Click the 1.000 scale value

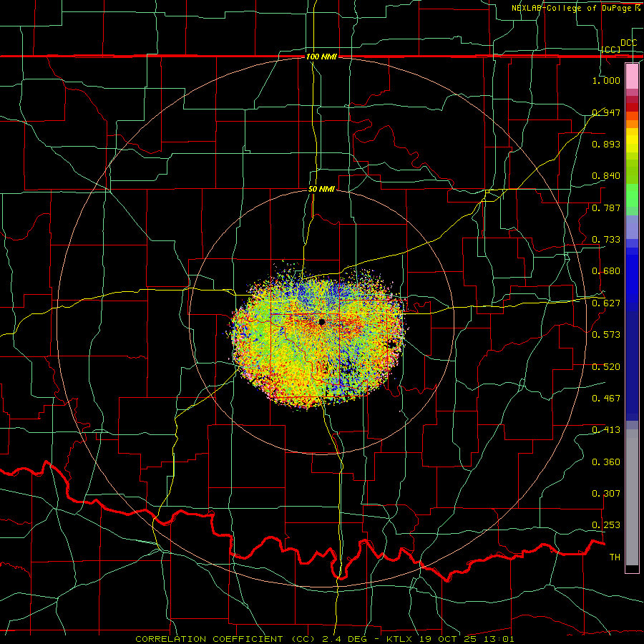pyautogui.click(x=606, y=80)
